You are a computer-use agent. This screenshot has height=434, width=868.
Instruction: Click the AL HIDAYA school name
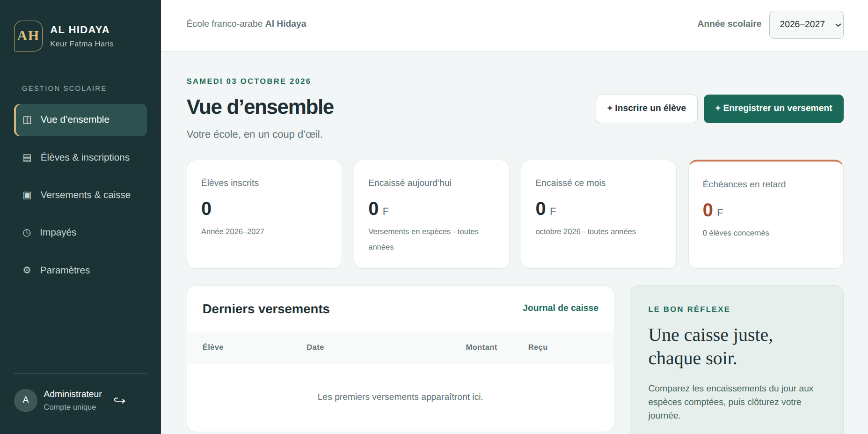(80, 30)
